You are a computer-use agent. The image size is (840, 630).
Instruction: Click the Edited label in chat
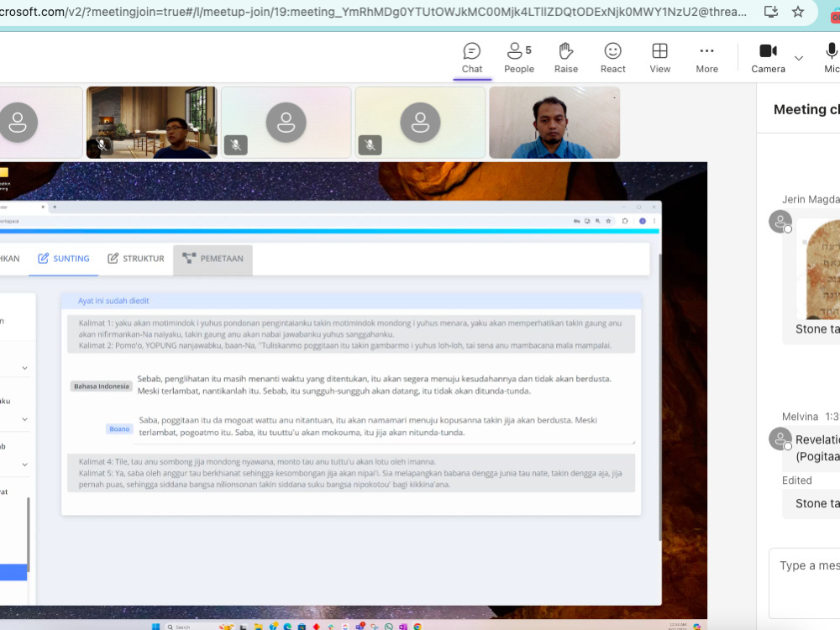[796, 480]
